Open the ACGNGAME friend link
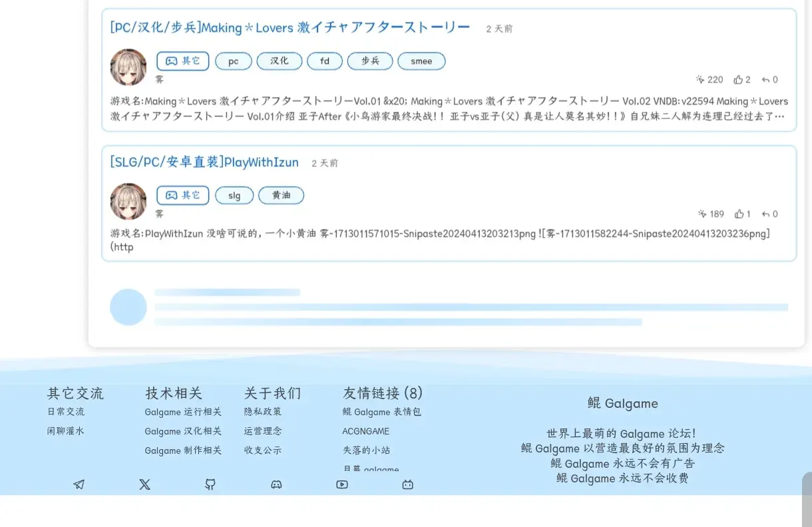The width and height of the screenshot is (812, 527). point(366,431)
